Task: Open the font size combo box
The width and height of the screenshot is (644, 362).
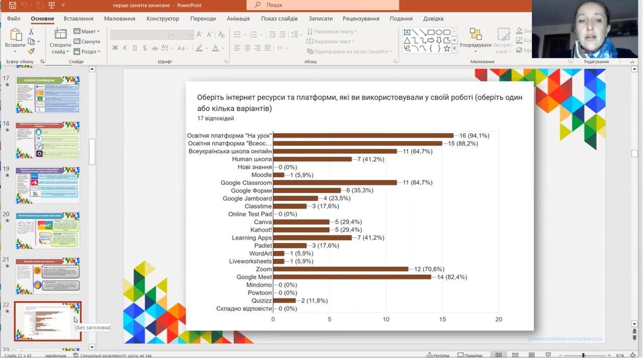Action: (x=184, y=35)
